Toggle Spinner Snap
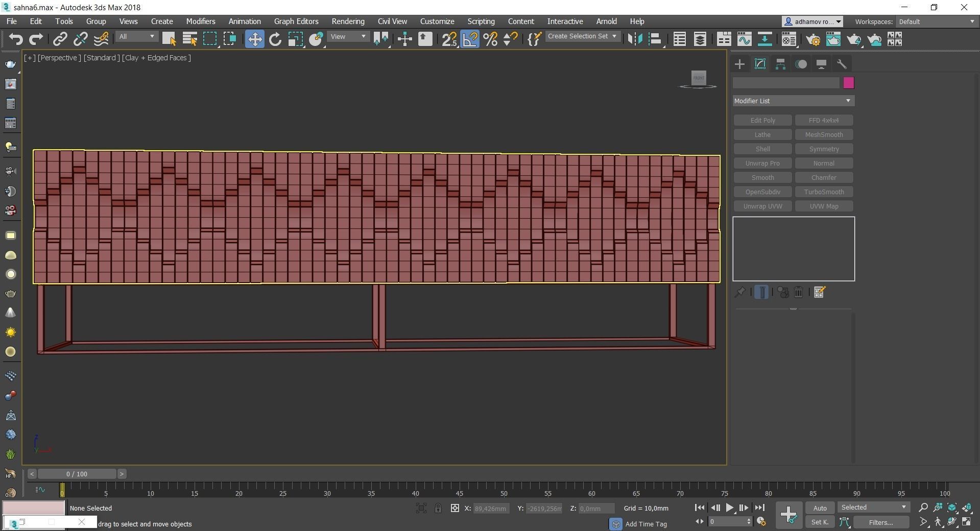This screenshot has height=531, width=980. [x=510, y=39]
